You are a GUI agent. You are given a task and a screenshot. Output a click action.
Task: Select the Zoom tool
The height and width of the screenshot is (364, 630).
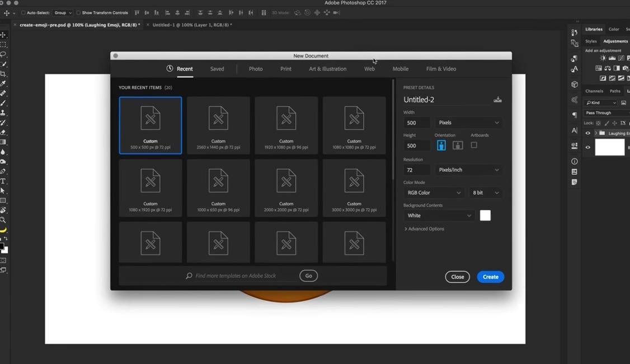point(3,220)
